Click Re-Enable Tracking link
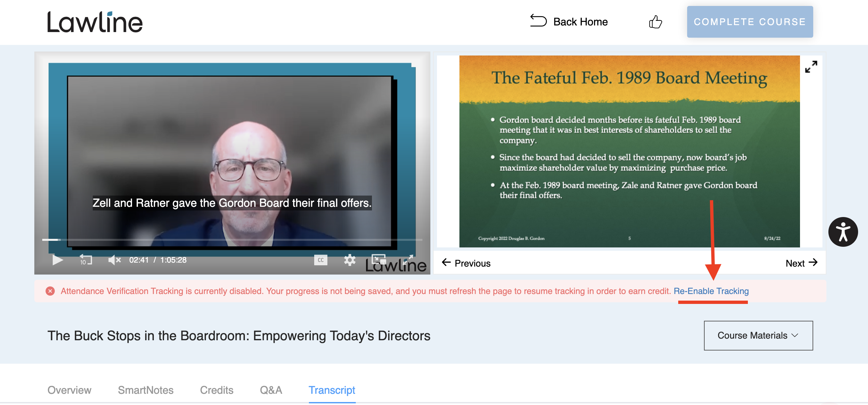Image resolution: width=868 pixels, height=405 pixels. 711,291
